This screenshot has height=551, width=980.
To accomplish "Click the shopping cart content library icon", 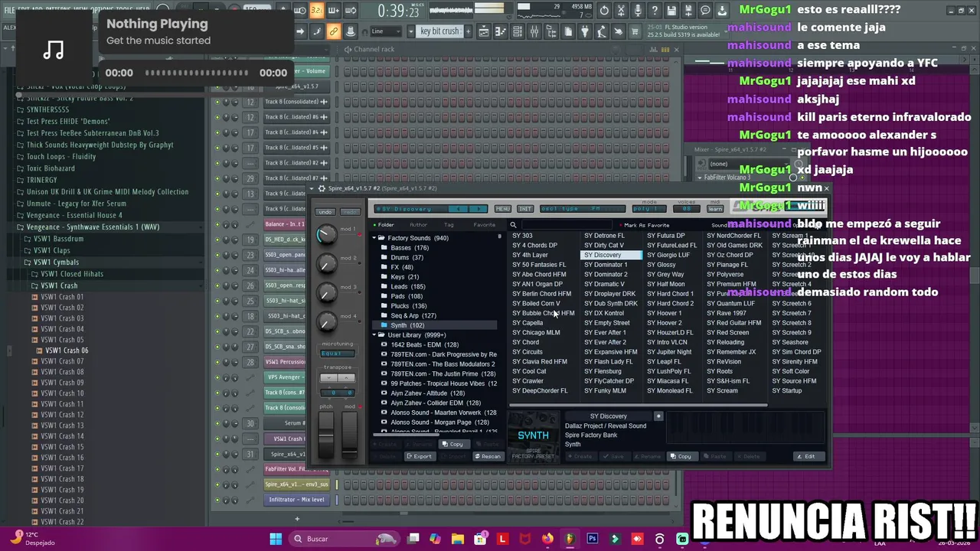I will coord(635,31).
